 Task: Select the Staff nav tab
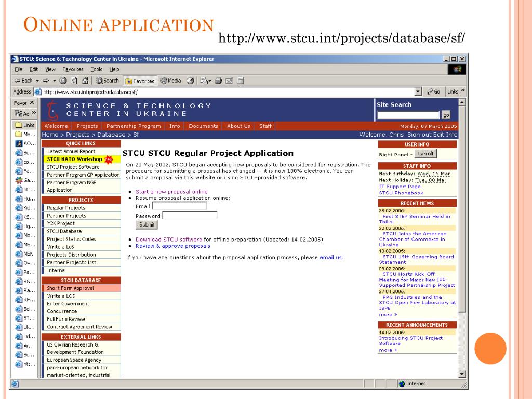click(265, 126)
